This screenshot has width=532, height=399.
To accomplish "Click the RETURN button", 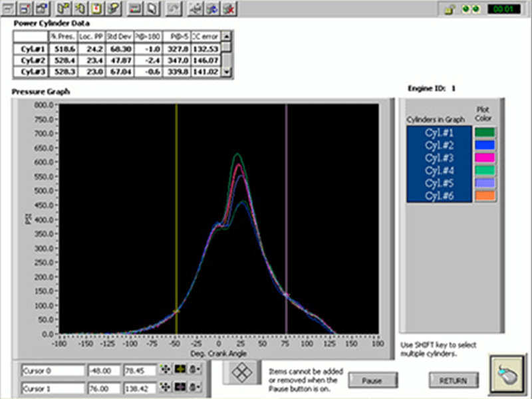I will (454, 380).
